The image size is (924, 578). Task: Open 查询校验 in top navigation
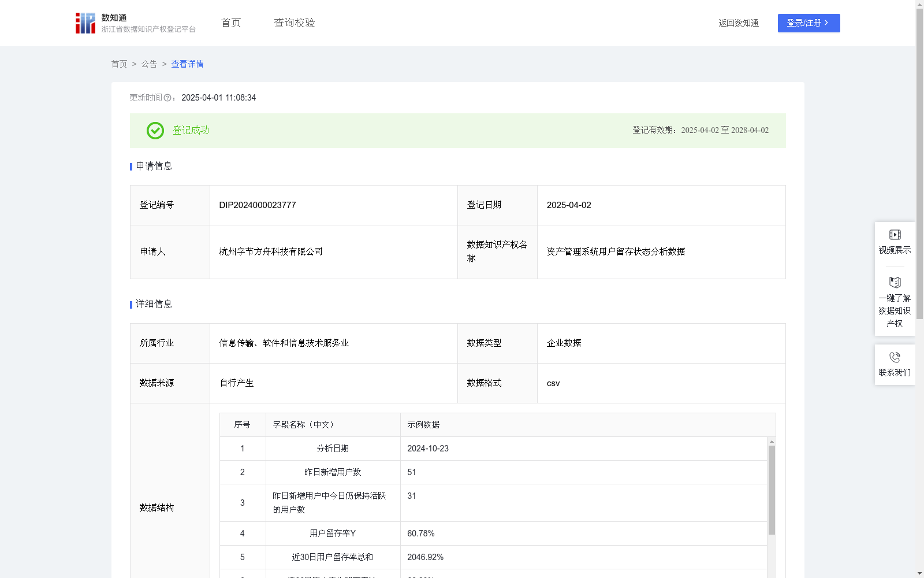click(295, 23)
